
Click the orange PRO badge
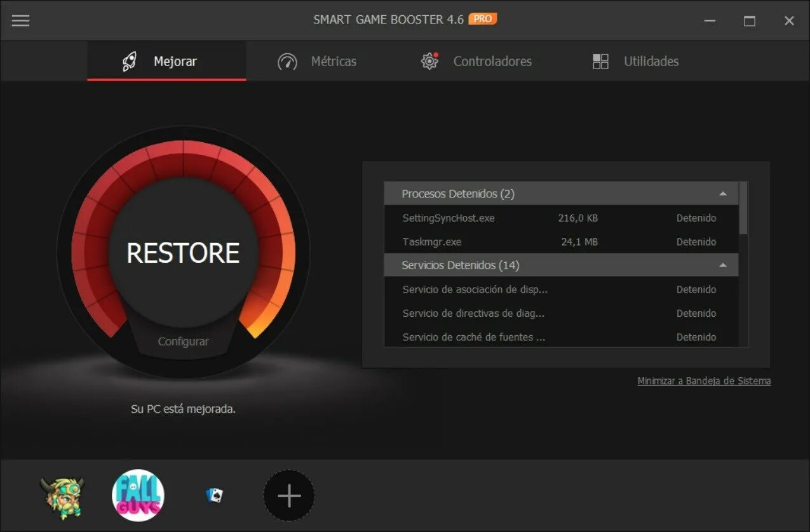point(483,19)
